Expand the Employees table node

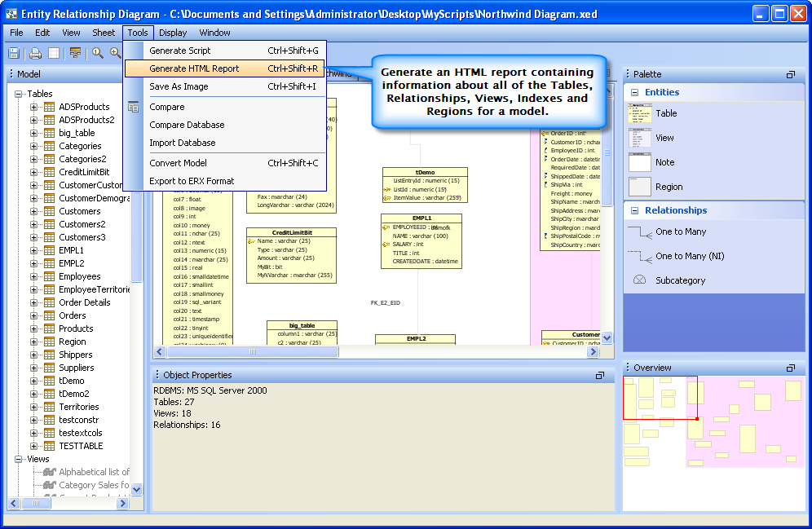click(33, 276)
